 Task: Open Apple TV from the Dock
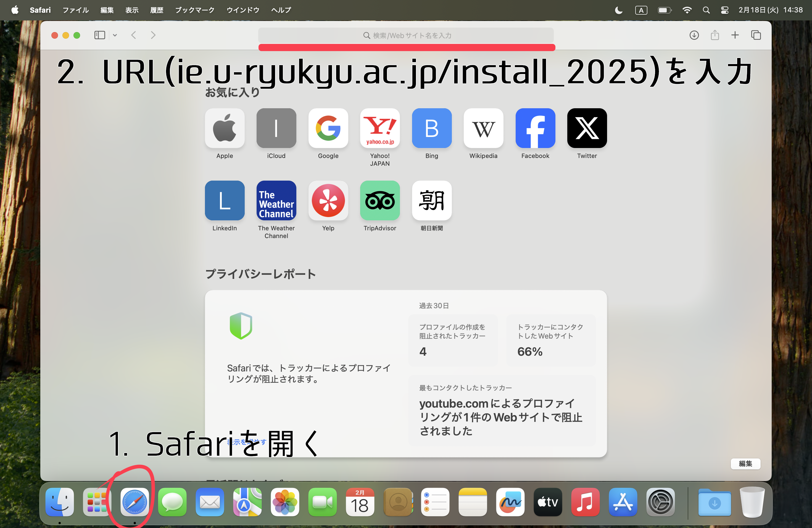pyautogui.click(x=548, y=502)
